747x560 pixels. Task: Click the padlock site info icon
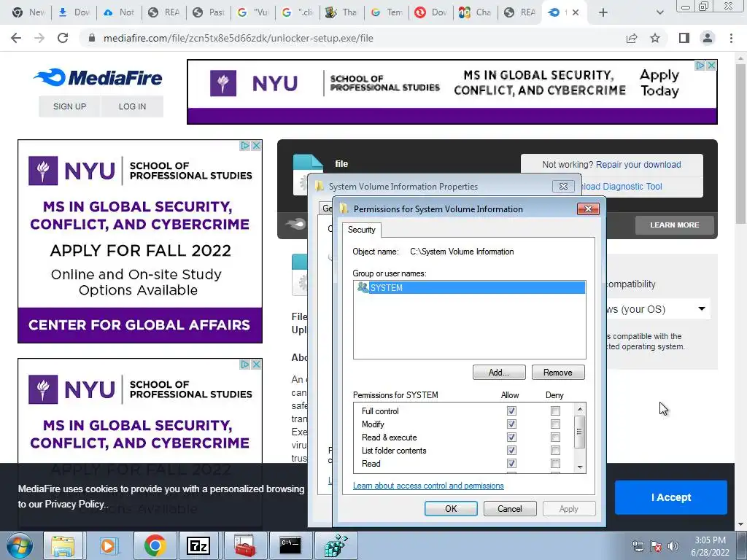click(x=92, y=38)
